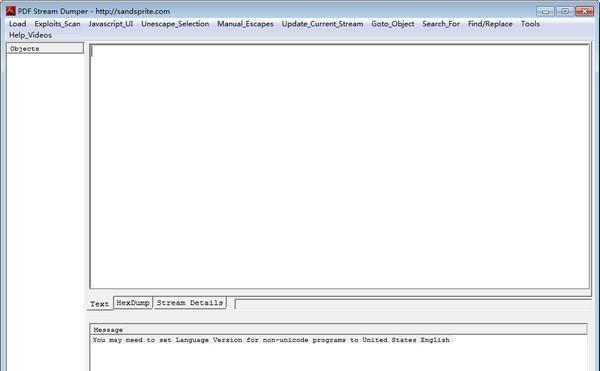Minimize the PDF Stream Dumper window
Image resolution: width=600 pixels, height=371 pixels.
pos(545,11)
